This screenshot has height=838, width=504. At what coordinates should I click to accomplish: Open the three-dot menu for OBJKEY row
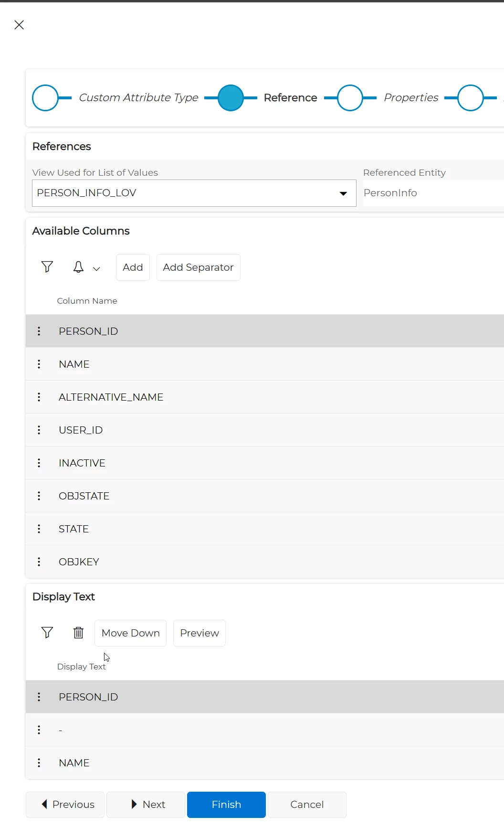[39, 562]
